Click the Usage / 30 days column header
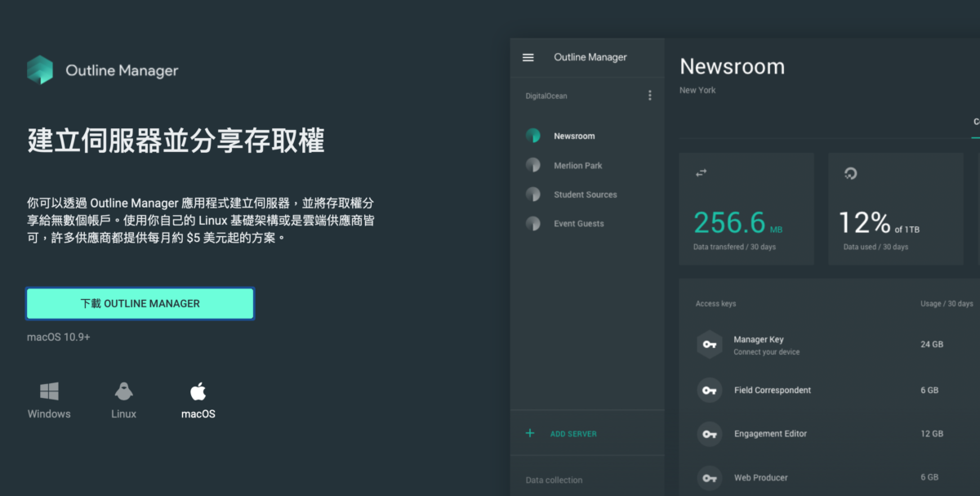 (x=947, y=303)
